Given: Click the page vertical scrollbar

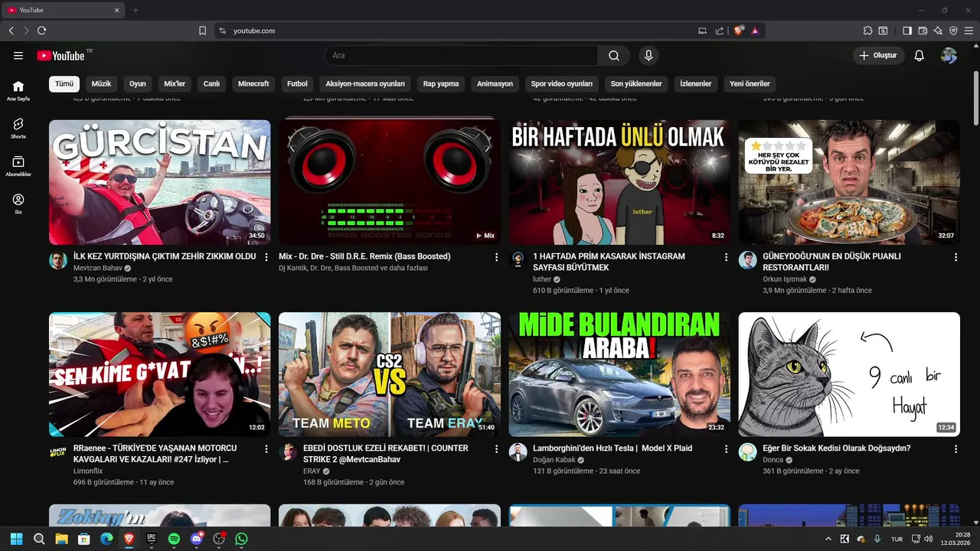Looking at the screenshot, I should click(975, 99).
